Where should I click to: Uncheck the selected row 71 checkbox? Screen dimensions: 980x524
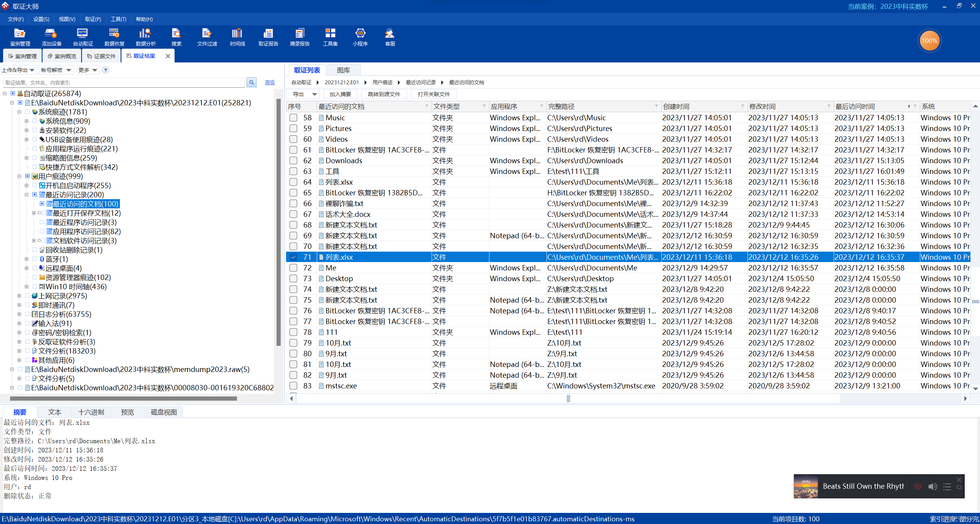pyautogui.click(x=293, y=257)
